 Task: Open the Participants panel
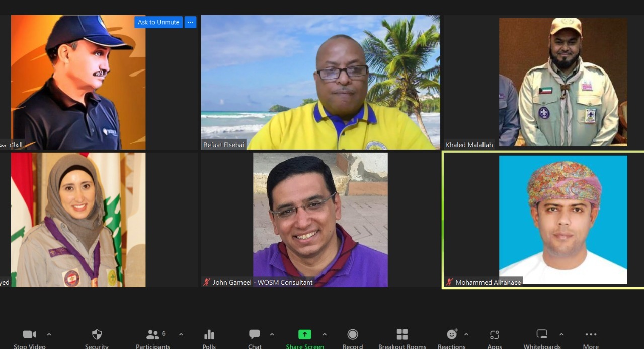(153, 335)
